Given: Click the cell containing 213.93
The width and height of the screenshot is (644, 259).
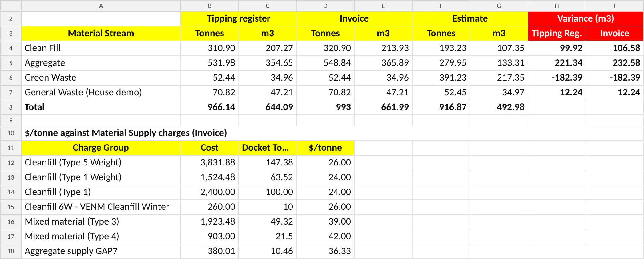Looking at the screenshot, I should [x=383, y=48].
